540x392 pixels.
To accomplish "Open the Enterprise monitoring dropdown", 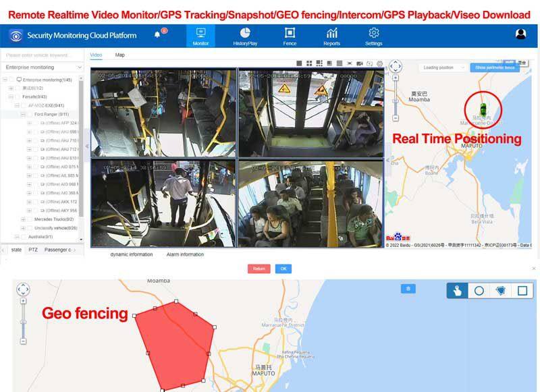I will 42,67.
